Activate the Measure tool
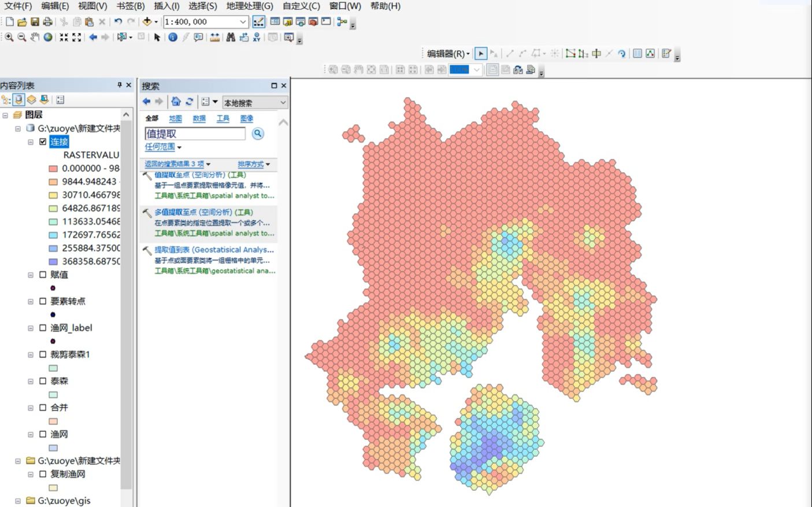Screen dimensions: 812x507 215,37
